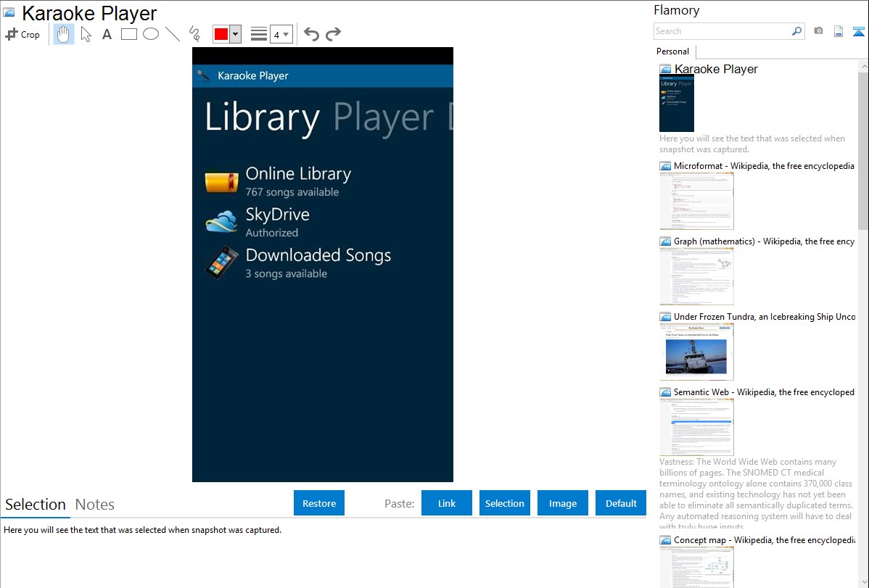Undo the last edit
Viewport: 869px width, 588px height.
[x=311, y=34]
